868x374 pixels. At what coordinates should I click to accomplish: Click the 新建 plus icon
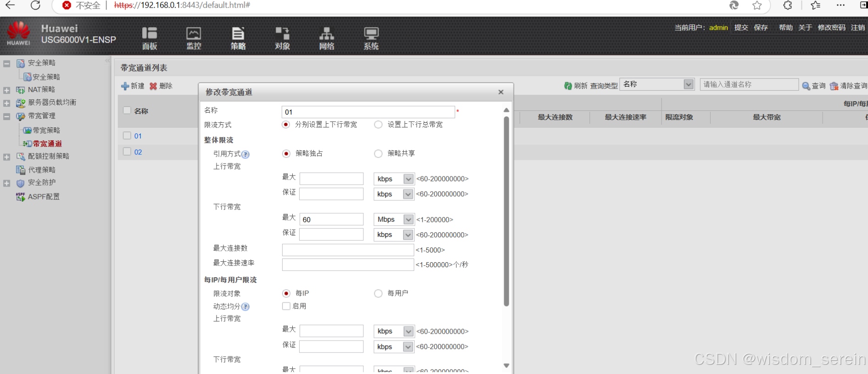pos(125,86)
